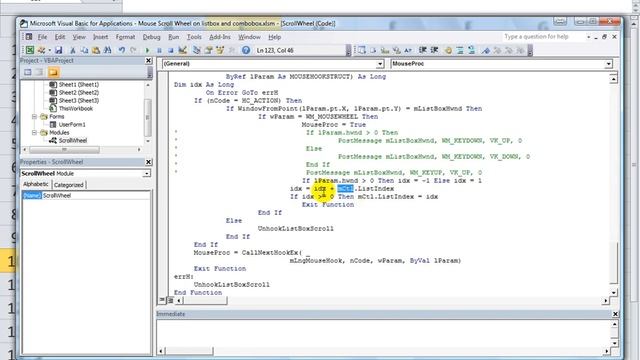
Task: Click the Redo arrow icon
Action: 133,50
